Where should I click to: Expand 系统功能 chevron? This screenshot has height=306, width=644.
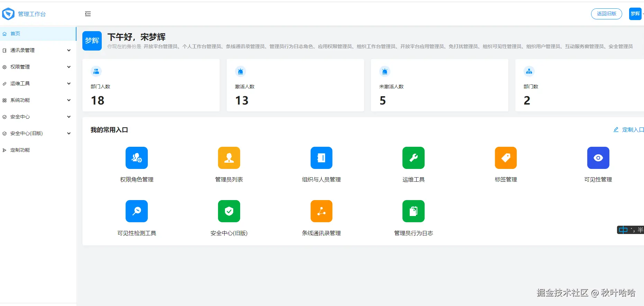point(69,100)
